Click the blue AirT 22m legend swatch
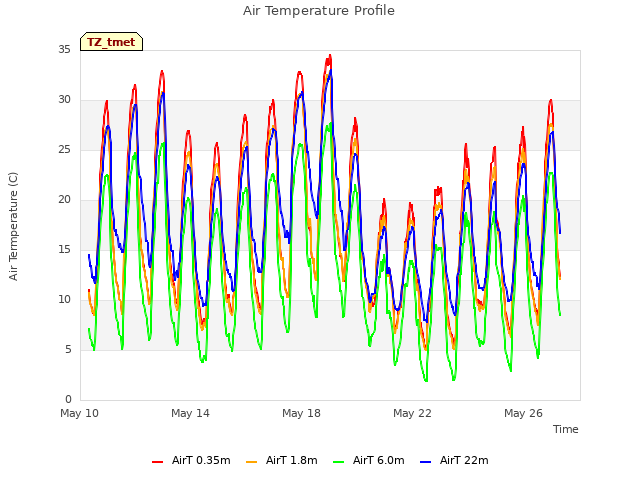The image size is (640, 480). coord(425,462)
